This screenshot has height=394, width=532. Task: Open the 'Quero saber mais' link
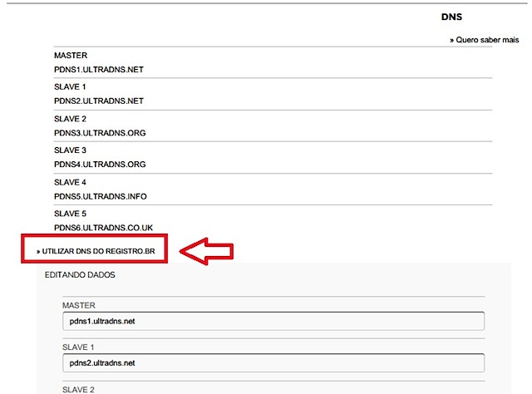(485, 39)
